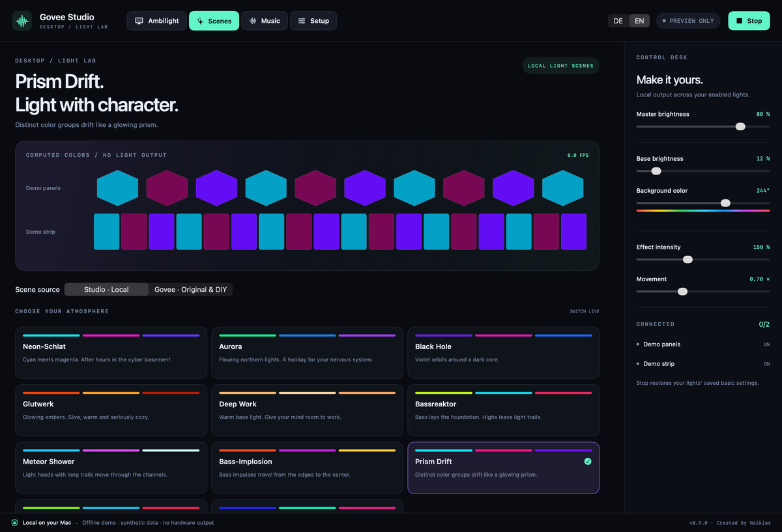782x532 pixels.
Task: Select the Aurora scene card
Action: pyautogui.click(x=307, y=352)
